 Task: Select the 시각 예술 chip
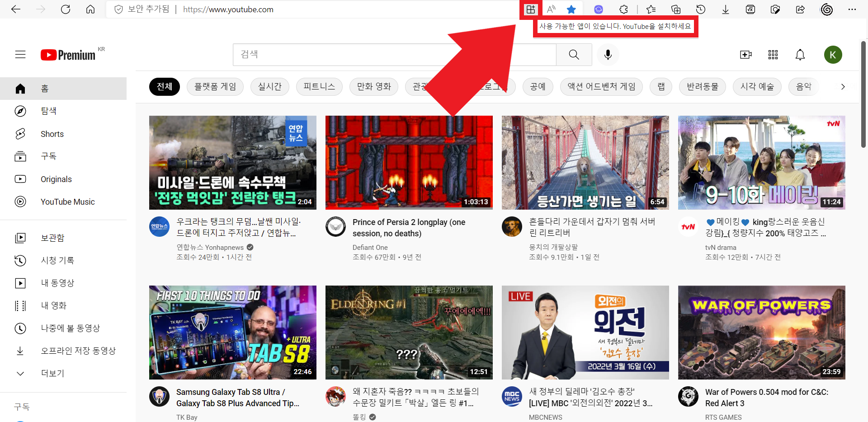coord(757,87)
